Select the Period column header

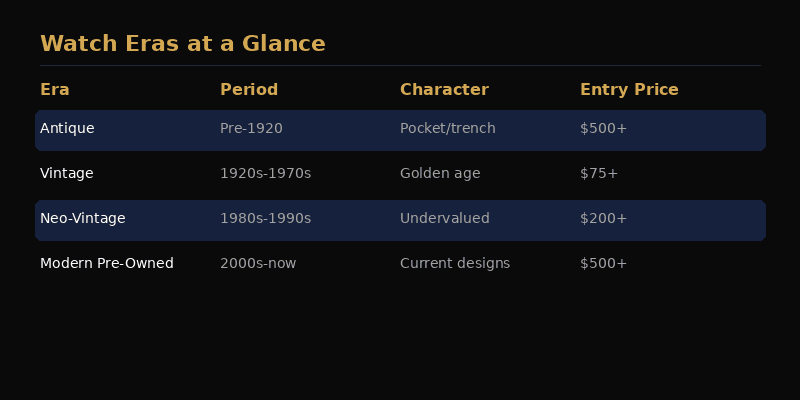click(249, 90)
